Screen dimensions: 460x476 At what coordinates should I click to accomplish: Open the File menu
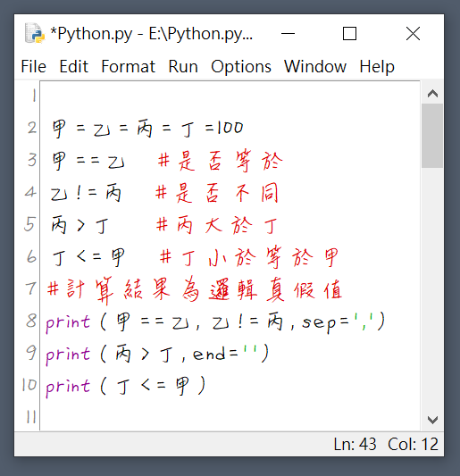click(33, 66)
